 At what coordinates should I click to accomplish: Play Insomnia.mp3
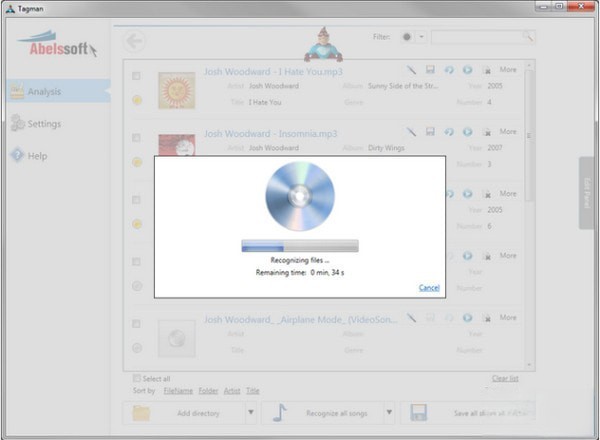pyautogui.click(x=467, y=132)
